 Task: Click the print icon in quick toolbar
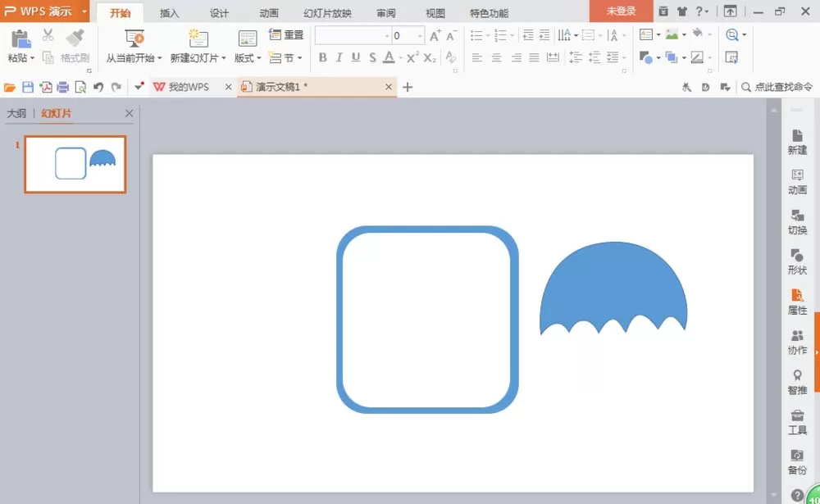click(63, 88)
